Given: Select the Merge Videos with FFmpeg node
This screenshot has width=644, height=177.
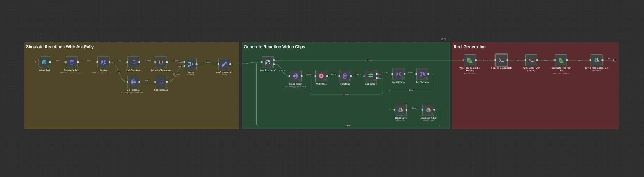Looking at the screenshot, I should (x=531, y=60).
